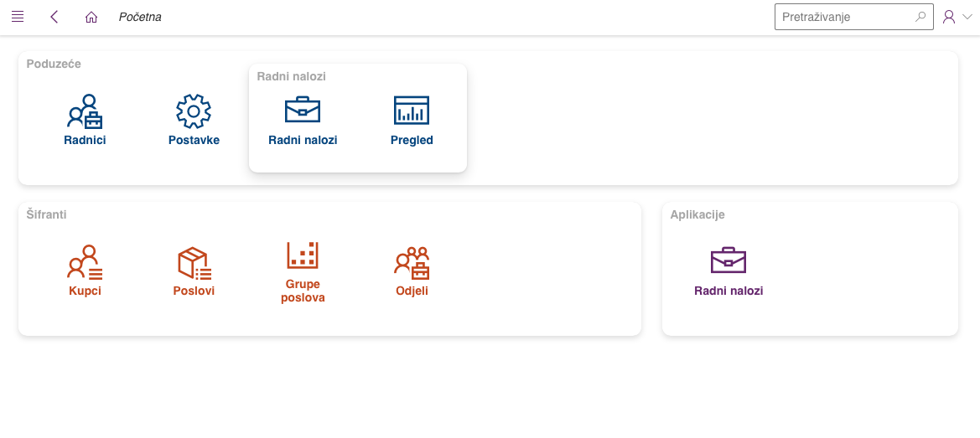The width and height of the screenshot is (980, 438).
Task: Open the Grupe poslova chart icon
Action: coord(303,255)
